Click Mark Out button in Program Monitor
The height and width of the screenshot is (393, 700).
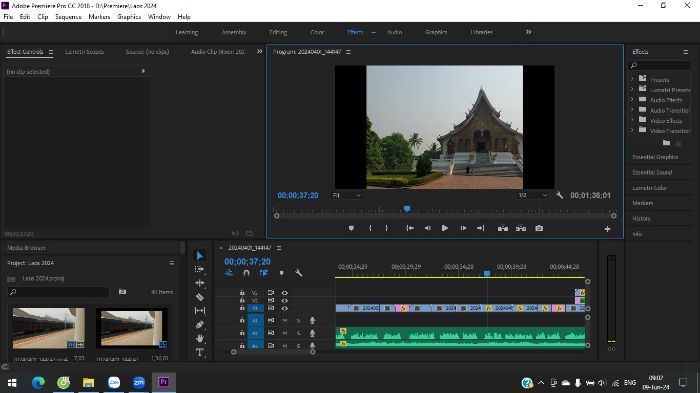tap(387, 228)
